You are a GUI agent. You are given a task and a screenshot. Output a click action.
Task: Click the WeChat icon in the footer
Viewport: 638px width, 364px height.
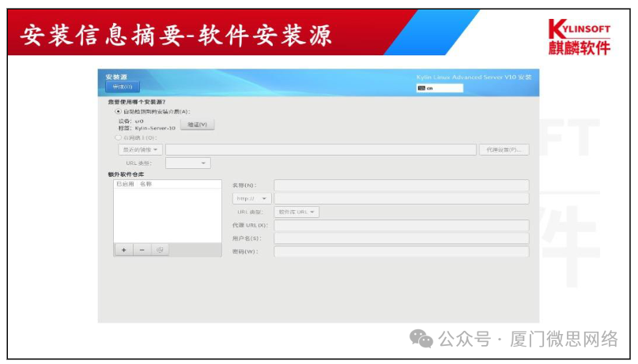tap(421, 339)
